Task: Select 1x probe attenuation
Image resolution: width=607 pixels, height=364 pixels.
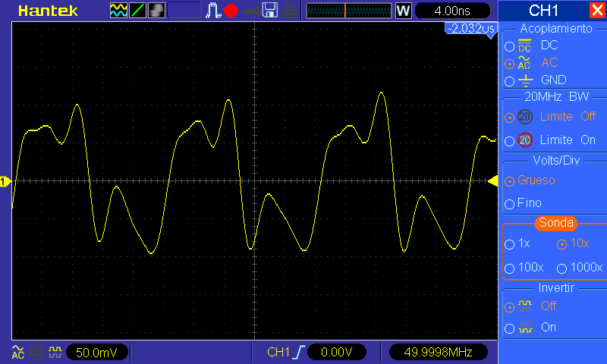Action: click(509, 244)
